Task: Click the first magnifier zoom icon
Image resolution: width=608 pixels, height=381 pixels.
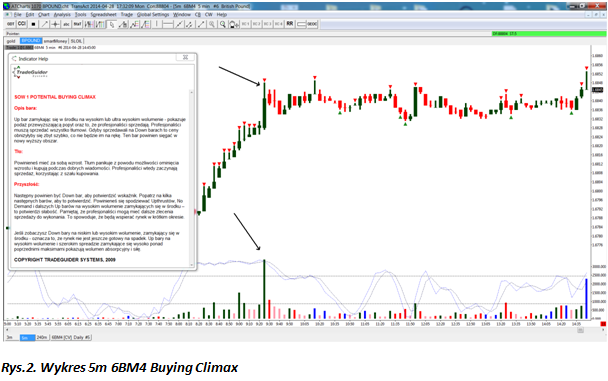Action: coord(212,24)
